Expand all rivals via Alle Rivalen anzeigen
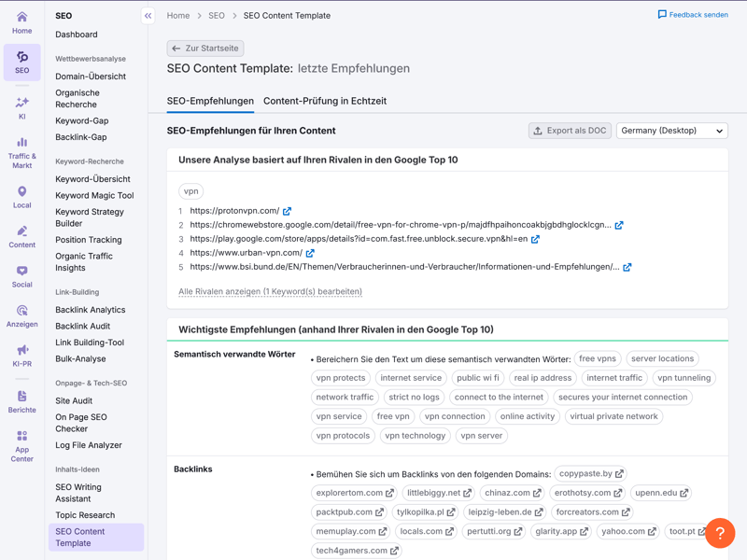The width and height of the screenshot is (747, 560). click(270, 291)
